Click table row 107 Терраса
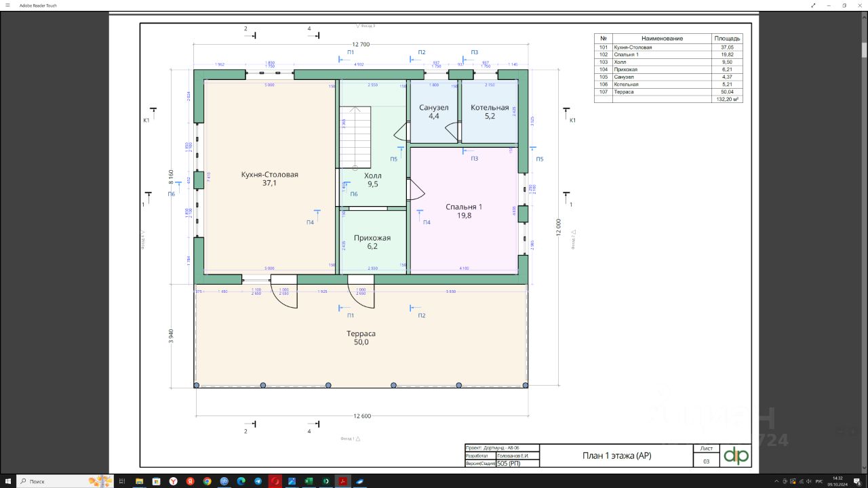Screen dimensions: 868x488 (x=669, y=91)
